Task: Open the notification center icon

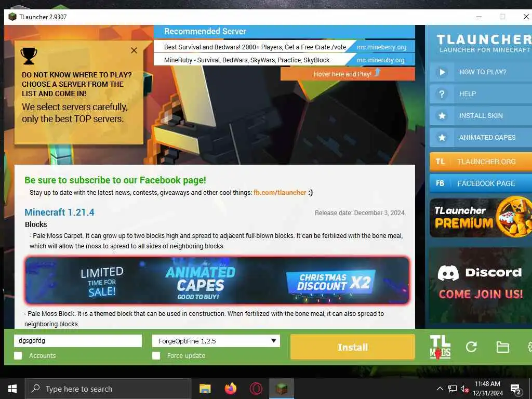Action: pyautogui.click(x=516, y=389)
